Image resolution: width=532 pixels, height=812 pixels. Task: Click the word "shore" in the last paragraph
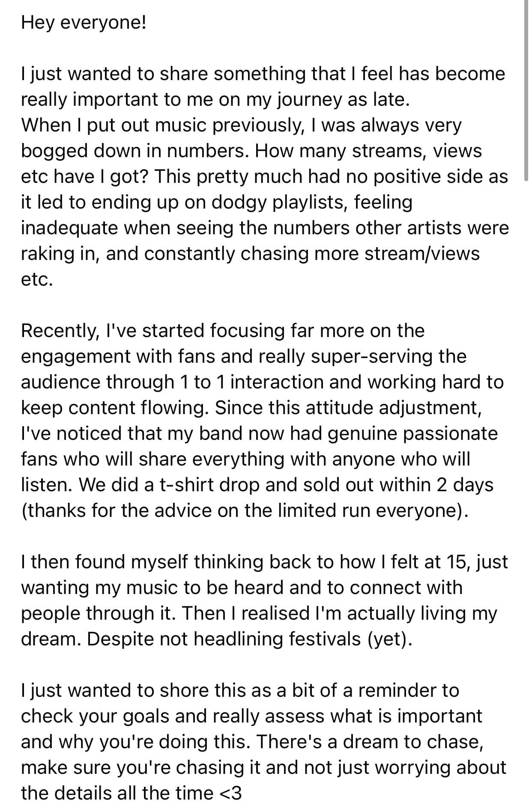coord(179,690)
